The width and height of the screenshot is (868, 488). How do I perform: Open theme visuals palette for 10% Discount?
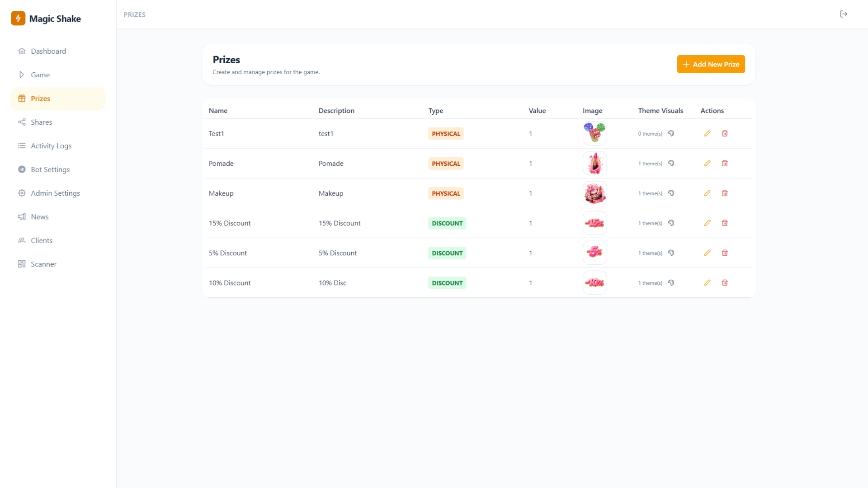(x=671, y=283)
